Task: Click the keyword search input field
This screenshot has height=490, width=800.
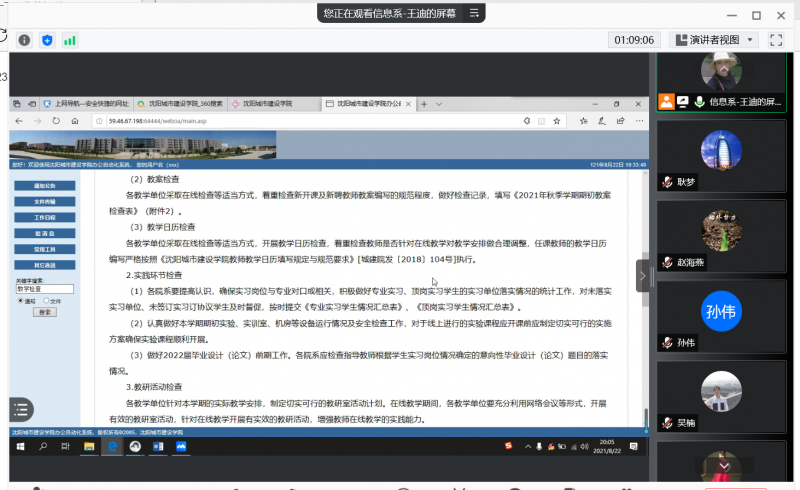Action: 45,289
